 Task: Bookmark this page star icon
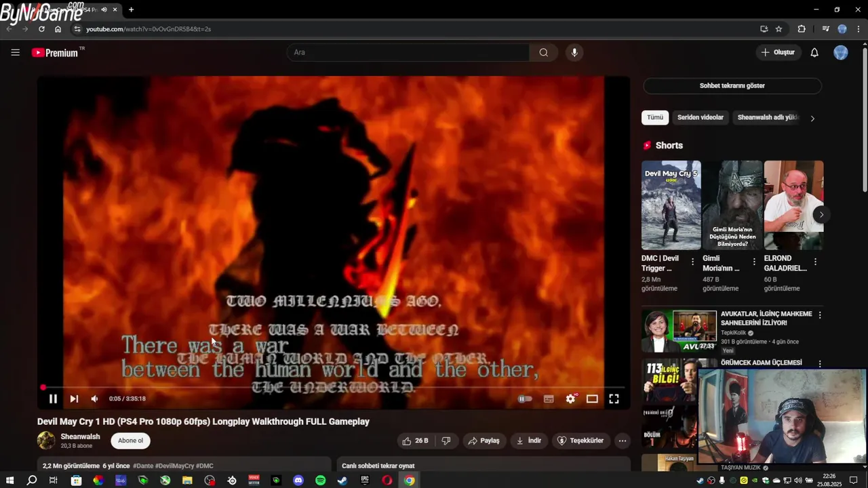point(778,29)
